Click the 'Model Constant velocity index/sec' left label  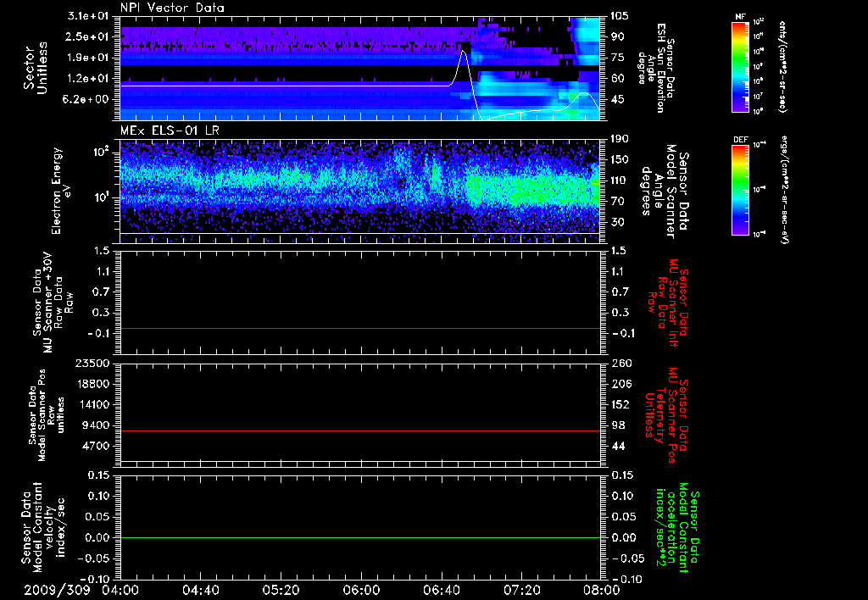pyautogui.click(x=42, y=525)
